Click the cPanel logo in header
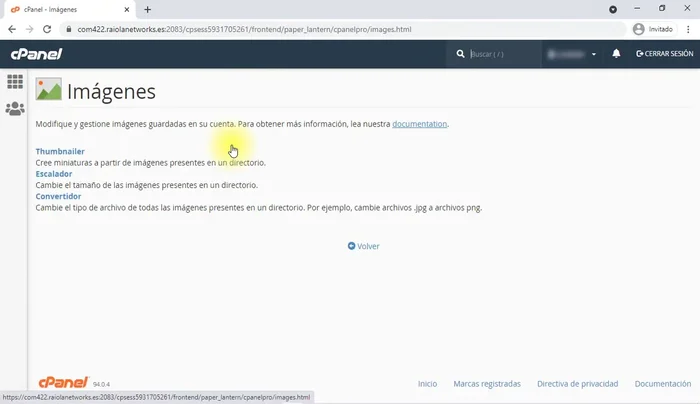This screenshot has height=404, width=700. pyautogui.click(x=36, y=54)
